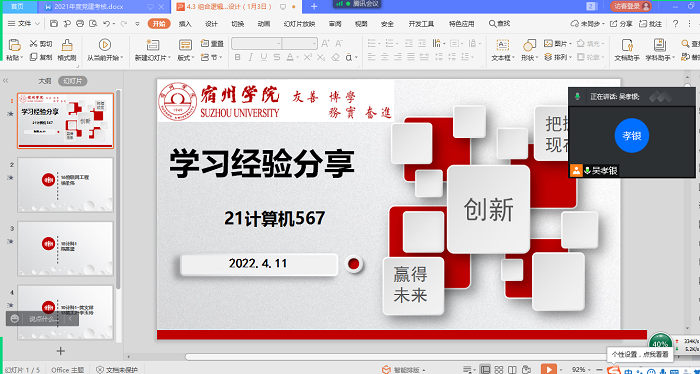Start slideshow with orange play button in status bar
Screen dimensions: 700x374
point(549,369)
